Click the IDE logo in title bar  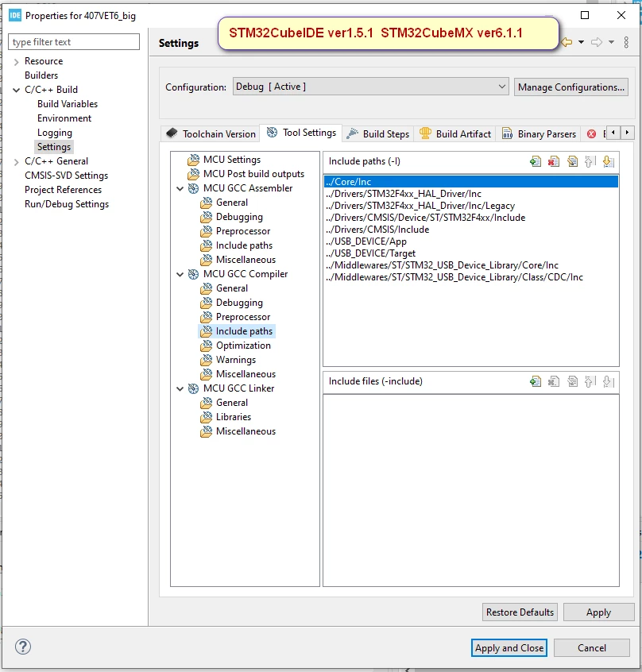pyautogui.click(x=15, y=16)
